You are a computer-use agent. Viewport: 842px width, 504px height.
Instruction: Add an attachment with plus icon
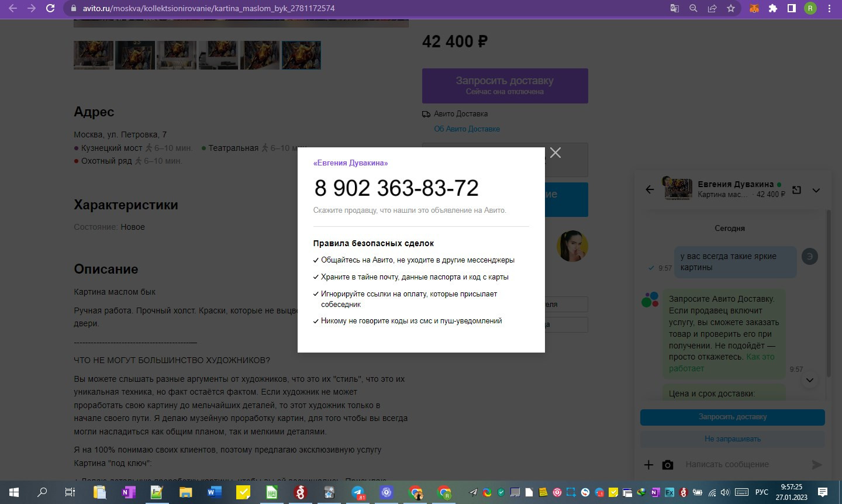648,465
